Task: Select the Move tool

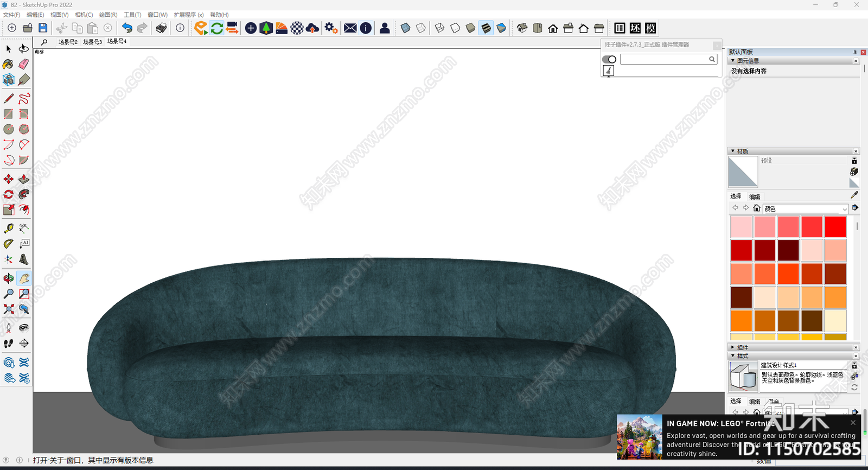Action: 9,179
